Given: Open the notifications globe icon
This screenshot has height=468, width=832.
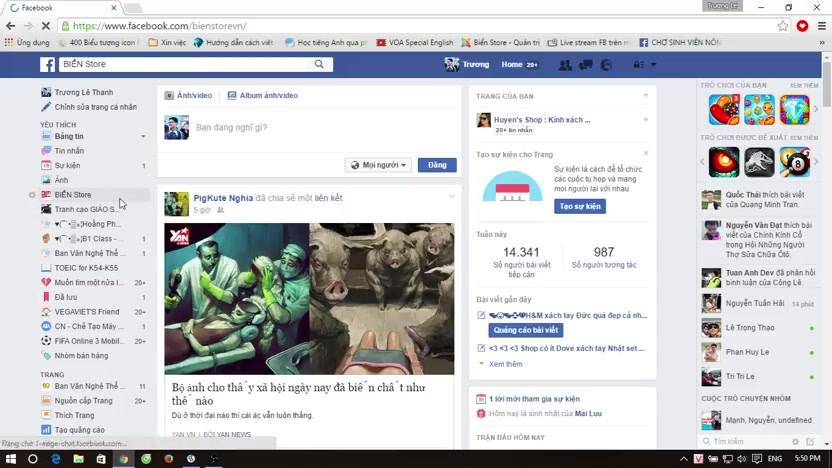Looking at the screenshot, I should [606, 65].
